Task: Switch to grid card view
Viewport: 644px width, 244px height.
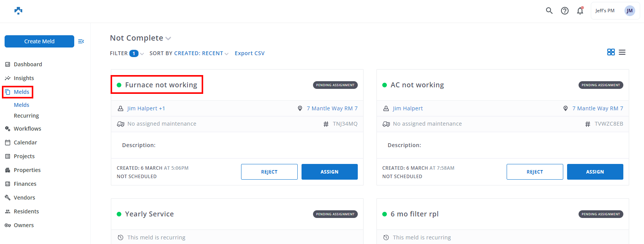Action: tap(611, 52)
